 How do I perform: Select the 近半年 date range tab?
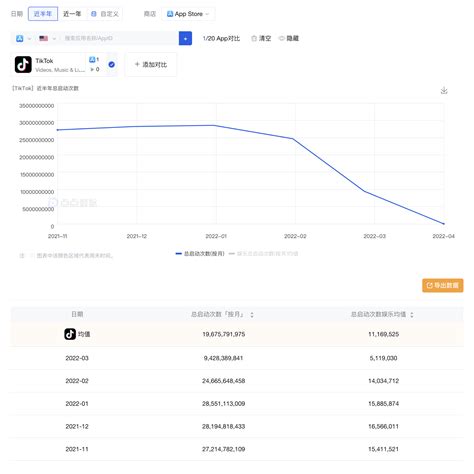coord(43,14)
